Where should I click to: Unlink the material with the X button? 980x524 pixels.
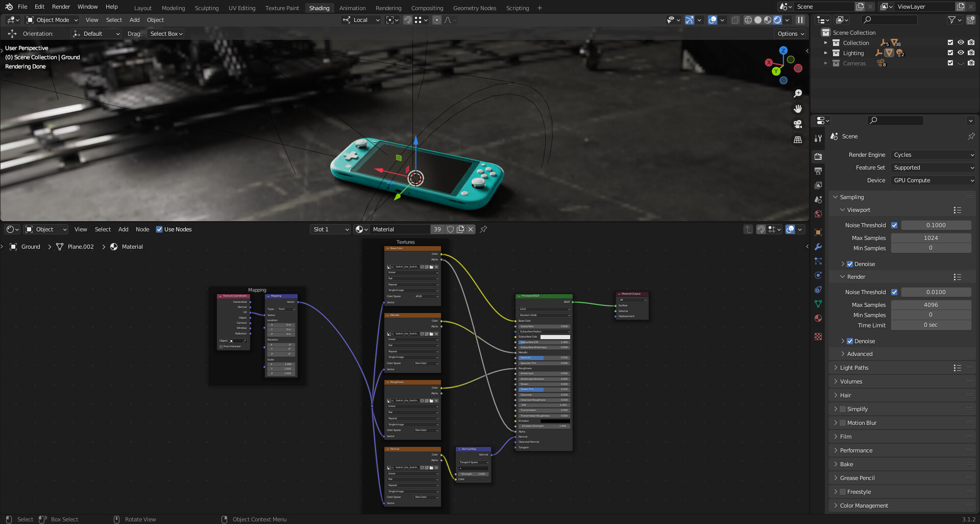coord(471,229)
